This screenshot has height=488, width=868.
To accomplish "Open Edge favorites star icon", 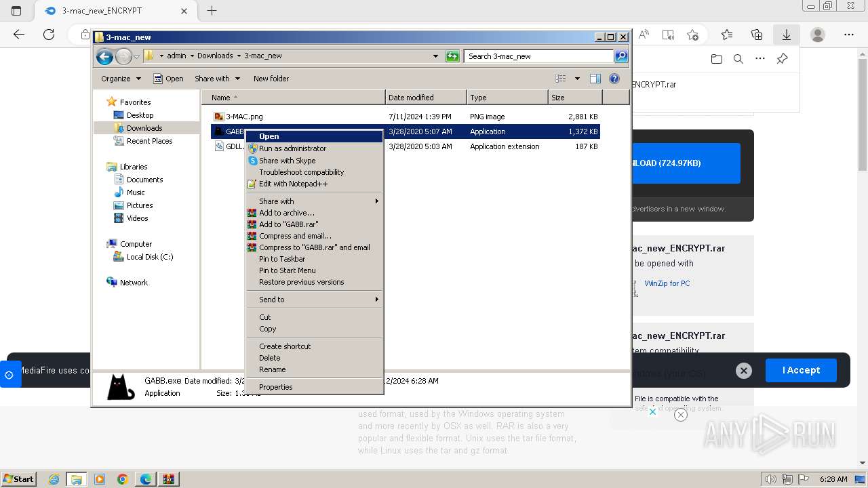I will (727, 35).
